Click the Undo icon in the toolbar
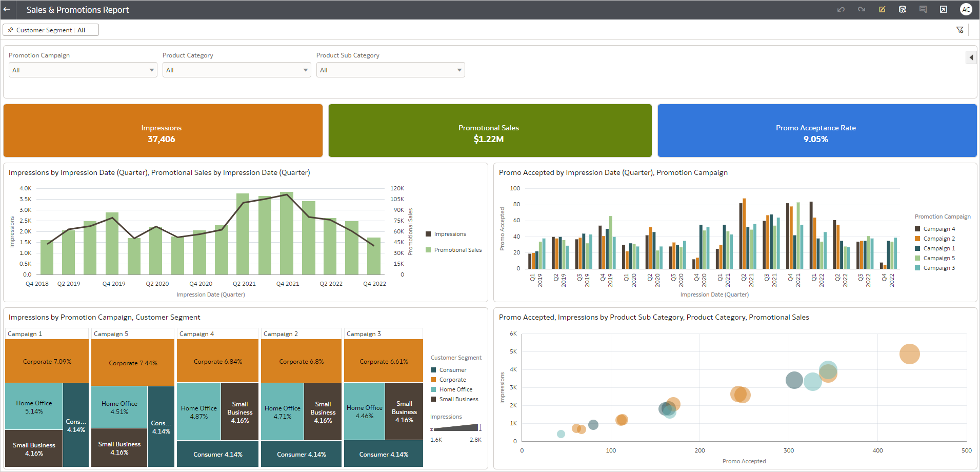980x472 pixels. click(841, 9)
